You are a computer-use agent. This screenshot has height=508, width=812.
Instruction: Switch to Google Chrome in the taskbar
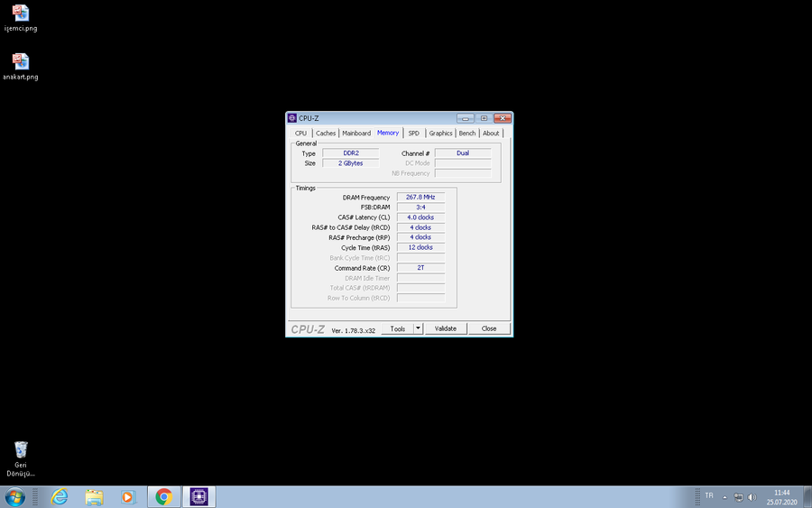(164, 497)
